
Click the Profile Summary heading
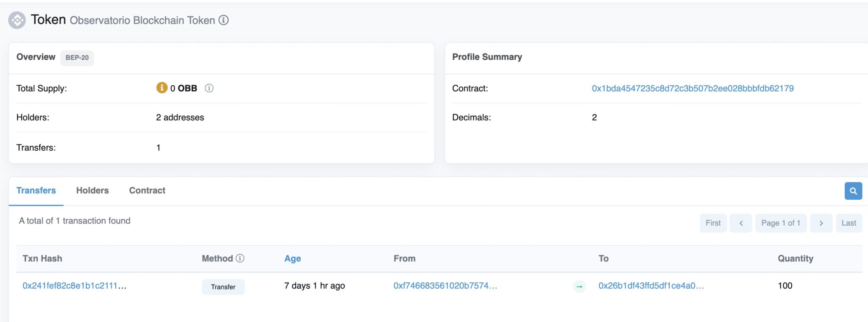(x=487, y=57)
